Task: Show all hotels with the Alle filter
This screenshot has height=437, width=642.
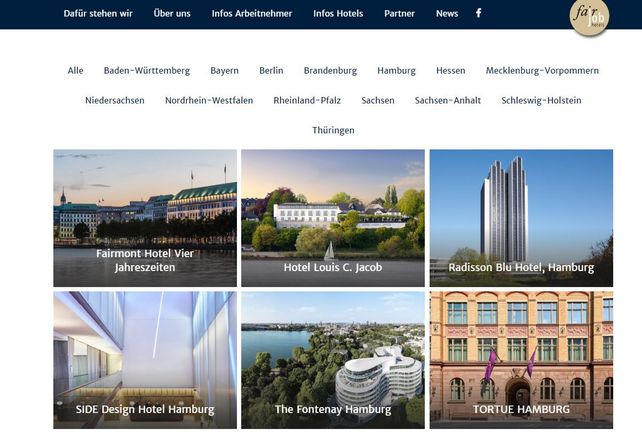Action: pos(75,70)
